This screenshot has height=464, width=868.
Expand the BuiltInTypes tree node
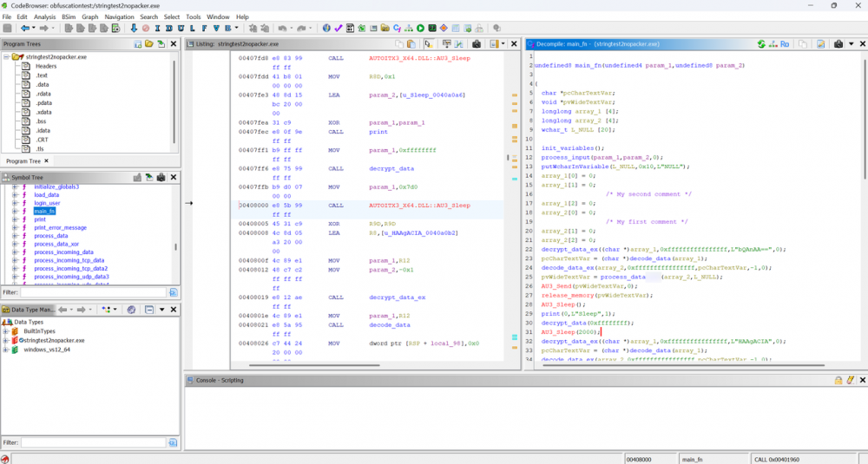[6, 331]
